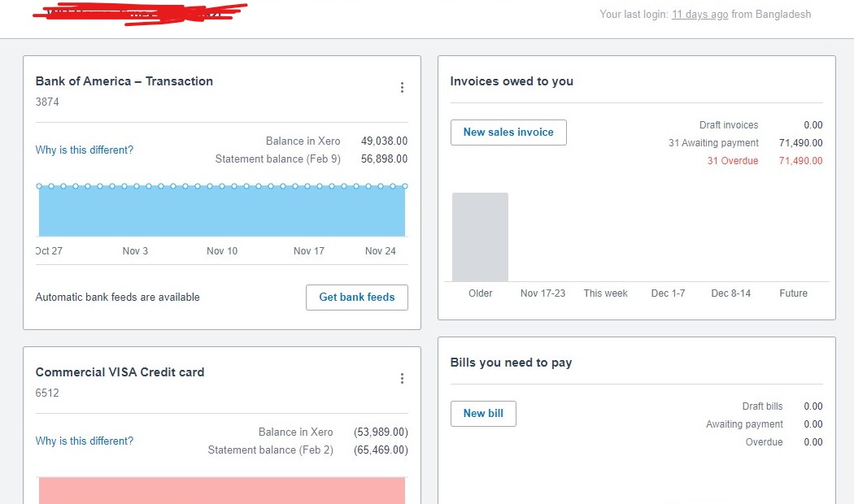854x504 pixels.
Task: Click the blue Bank of America balance graph
Action: [x=221, y=211]
